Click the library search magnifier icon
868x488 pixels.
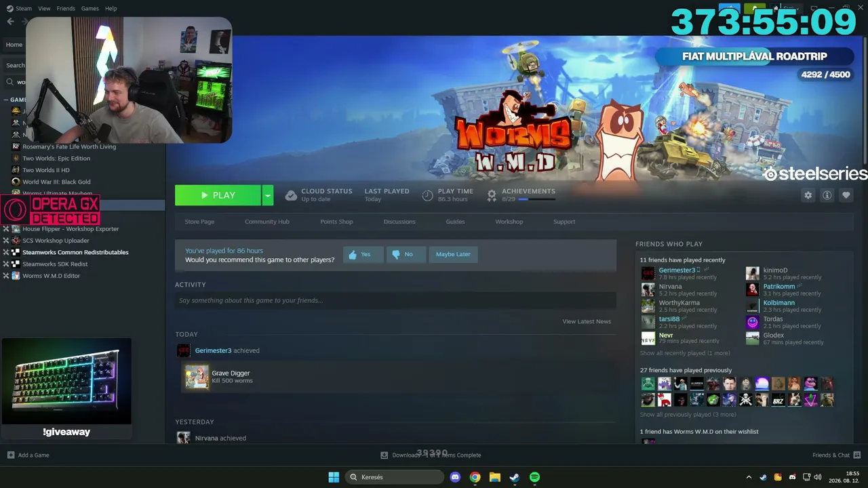coord(10,82)
